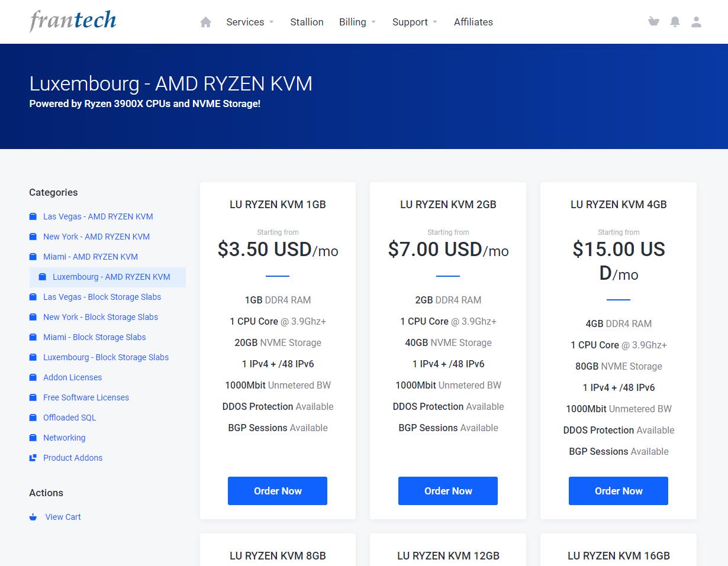
Task: Open New York - AMD RYZEN KVM category
Action: 96,237
